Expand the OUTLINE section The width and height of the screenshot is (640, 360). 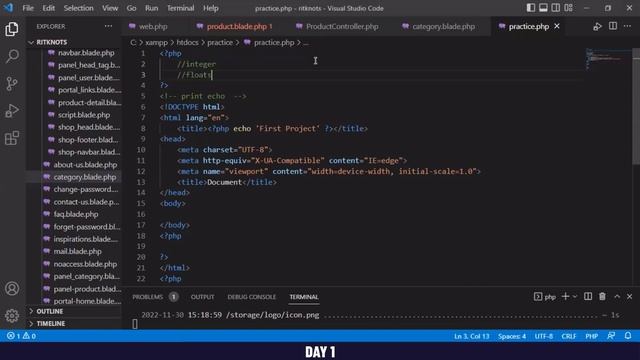pos(50,311)
